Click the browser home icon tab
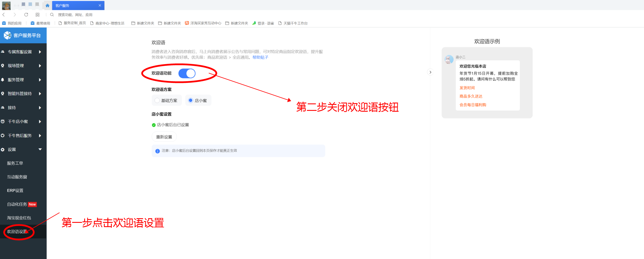The height and width of the screenshot is (259, 644). 48,5
